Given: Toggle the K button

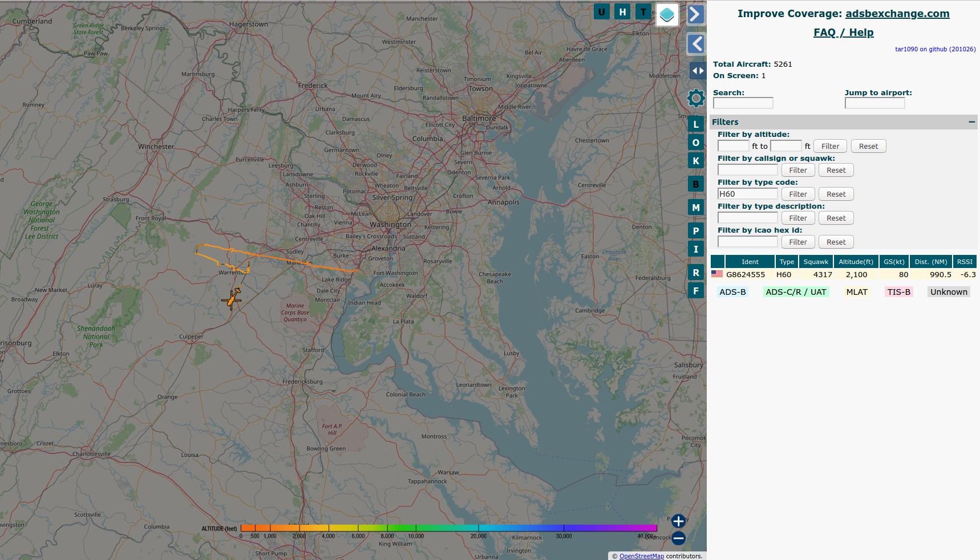Looking at the screenshot, I should (x=695, y=161).
